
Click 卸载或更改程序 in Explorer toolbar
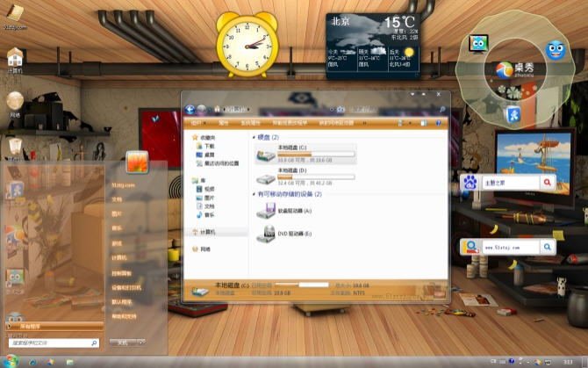click(x=290, y=123)
